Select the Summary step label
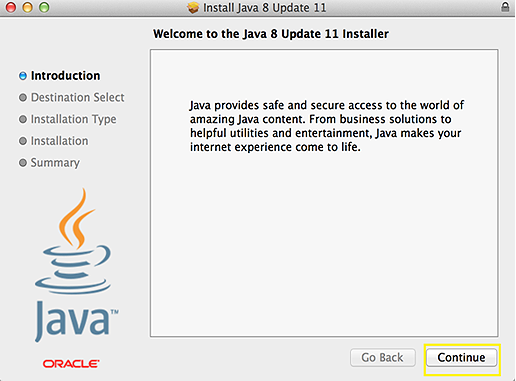 (x=55, y=163)
